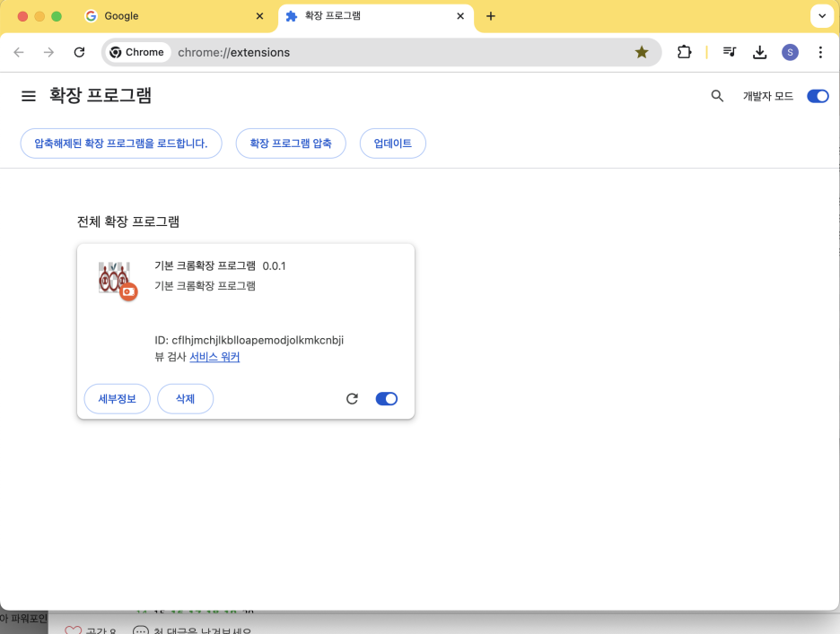840x634 pixels.
Task: Click 삭제 to remove the extension
Action: (x=186, y=398)
